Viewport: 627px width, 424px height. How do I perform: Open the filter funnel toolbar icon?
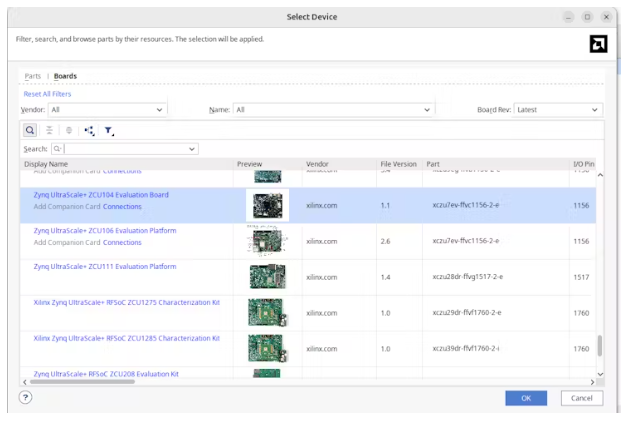tap(109, 130)
